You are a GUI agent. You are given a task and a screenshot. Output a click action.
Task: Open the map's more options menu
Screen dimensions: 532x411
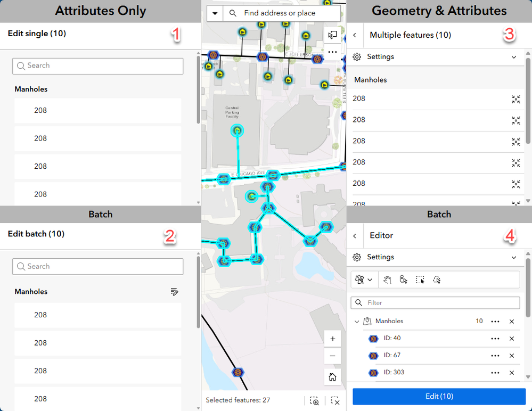coord(332,52)
